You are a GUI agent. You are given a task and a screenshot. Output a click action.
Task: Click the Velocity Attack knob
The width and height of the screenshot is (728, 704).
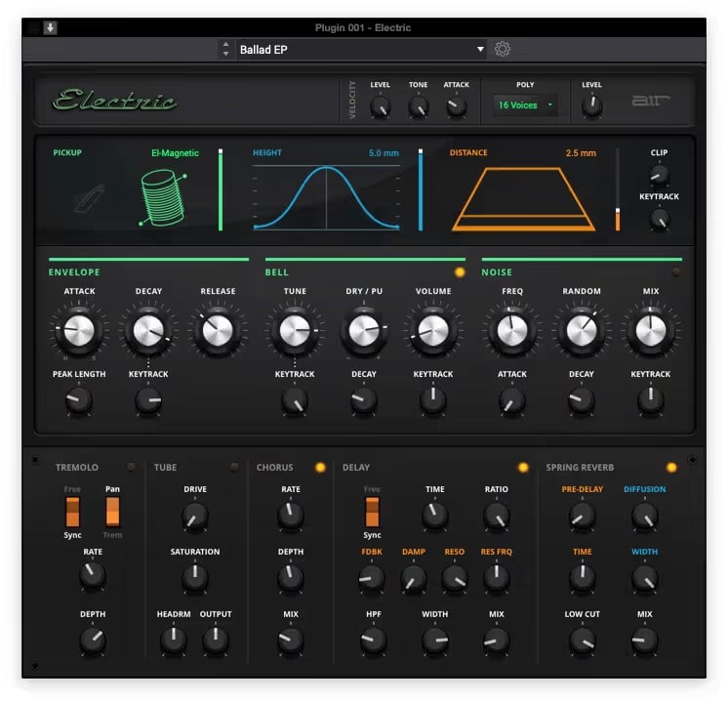(457, 107)
